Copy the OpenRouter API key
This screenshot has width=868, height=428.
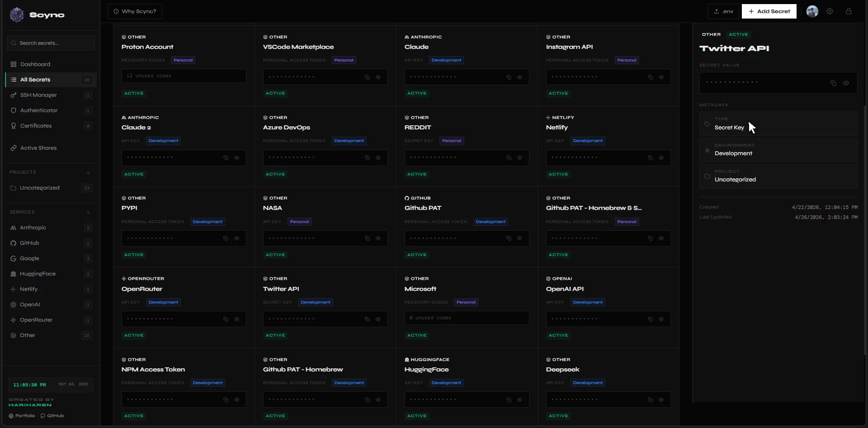click(x=226, y=319)
